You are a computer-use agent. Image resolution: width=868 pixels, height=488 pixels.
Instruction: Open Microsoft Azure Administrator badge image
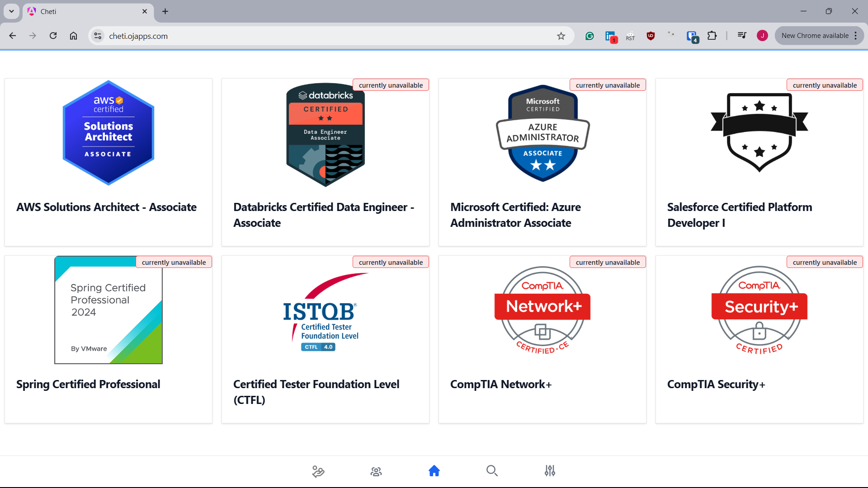(x=543, y=134)
